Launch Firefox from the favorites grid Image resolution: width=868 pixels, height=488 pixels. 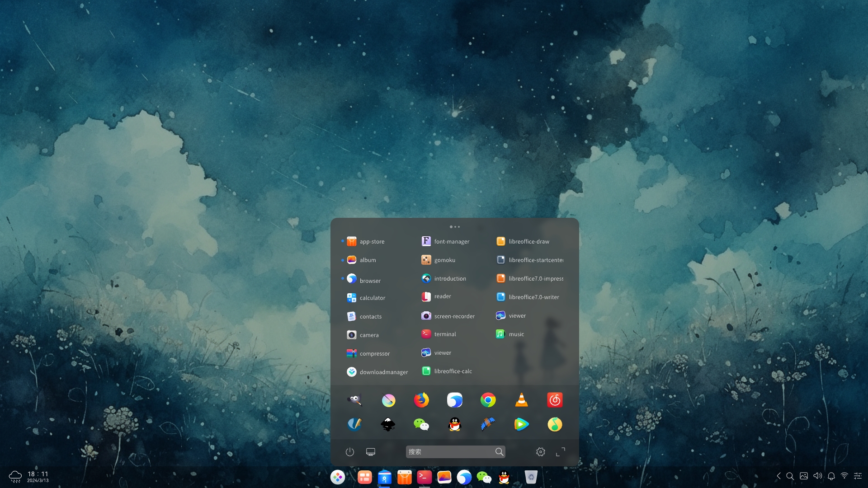[x=421, y=400]
